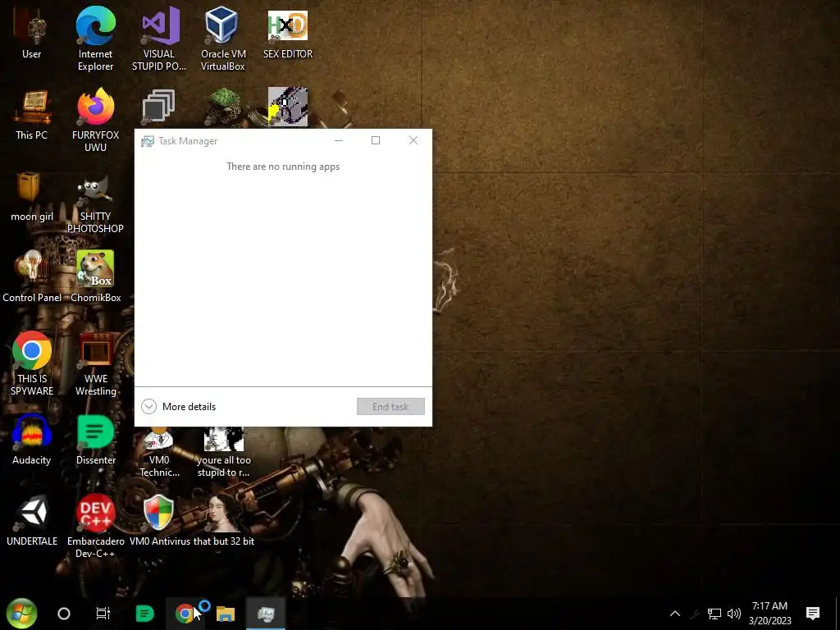Close the Task Manager window
Screen dimensions: 840x630
click(413, 140)
